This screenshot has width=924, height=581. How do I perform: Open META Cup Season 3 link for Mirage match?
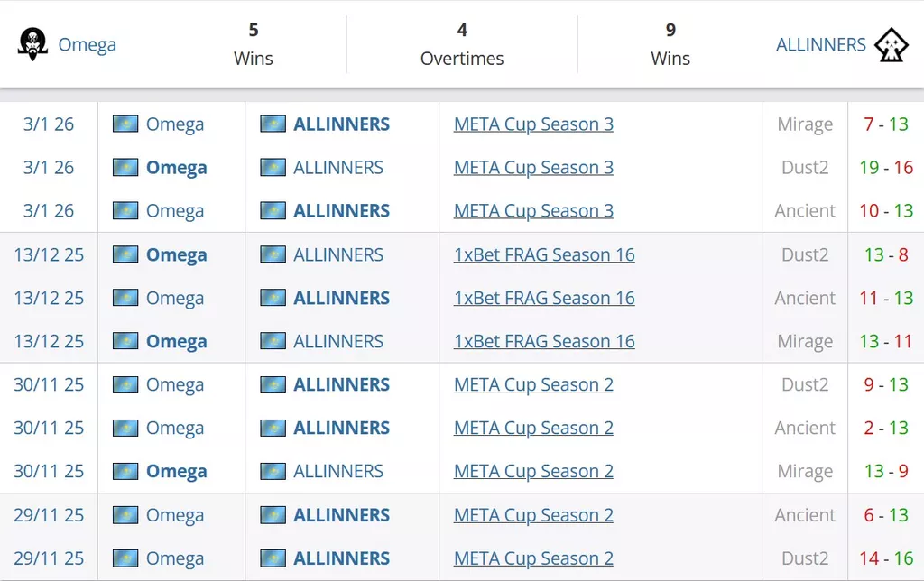pyautogui.click(x=533, y=124)
